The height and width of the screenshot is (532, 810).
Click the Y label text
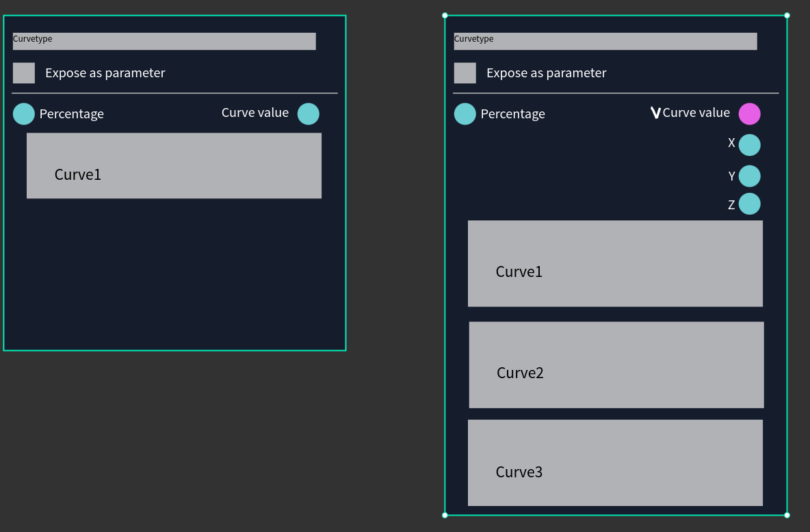coord(731,176)
